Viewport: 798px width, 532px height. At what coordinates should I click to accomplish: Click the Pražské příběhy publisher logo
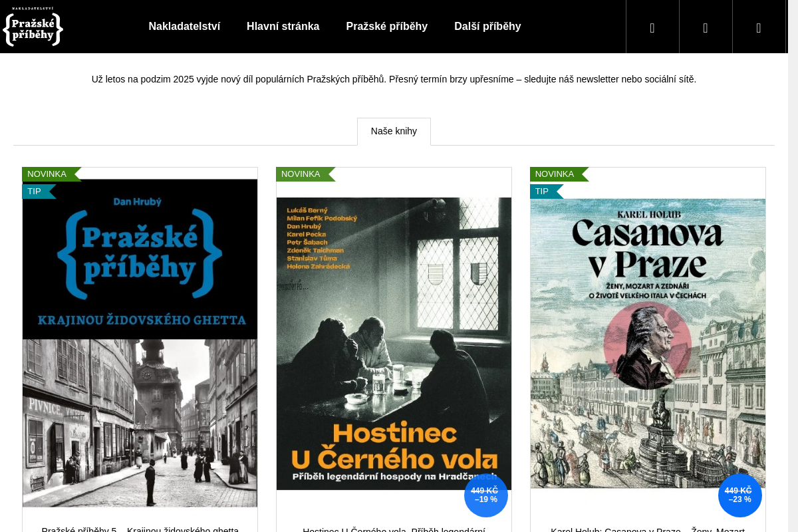(x=33, y=27)
